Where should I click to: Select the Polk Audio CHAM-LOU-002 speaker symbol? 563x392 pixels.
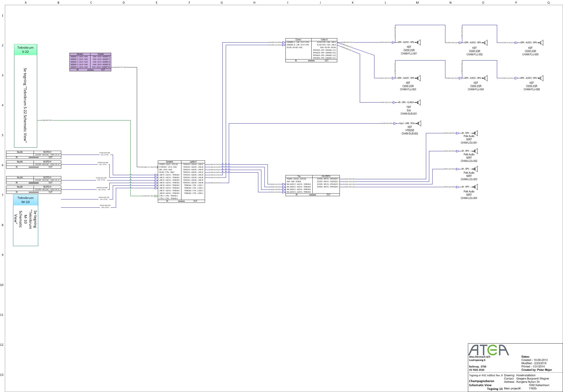pos(476,151)
